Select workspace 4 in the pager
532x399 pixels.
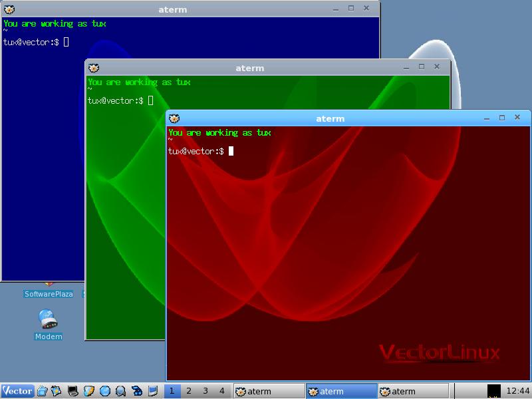222,391
